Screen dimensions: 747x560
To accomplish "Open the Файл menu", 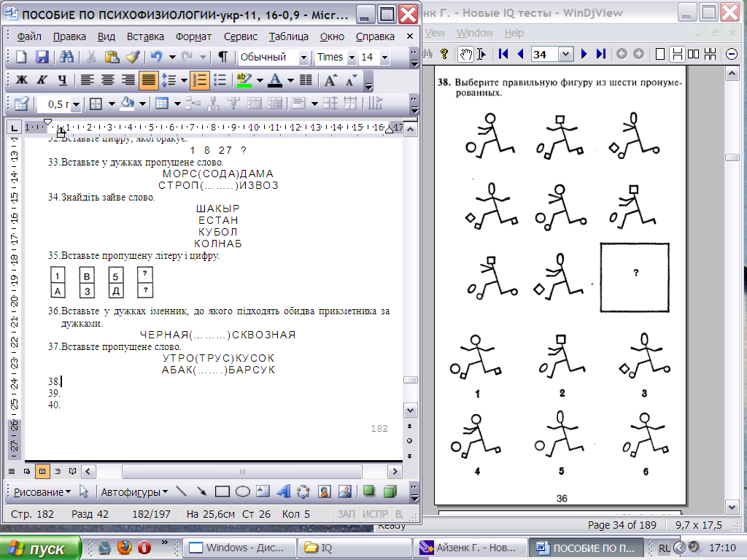I will [x=29, y=36].
